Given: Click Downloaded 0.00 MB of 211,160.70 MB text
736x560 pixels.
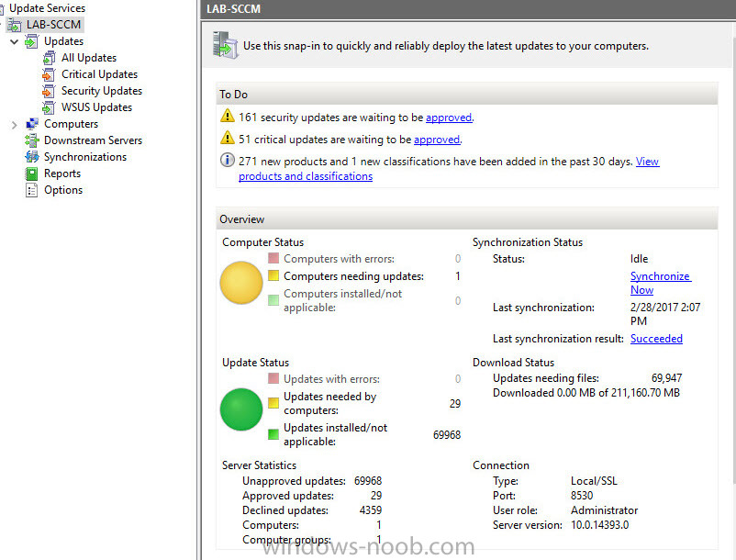Looking at the screenshot, I should point(586,392).
